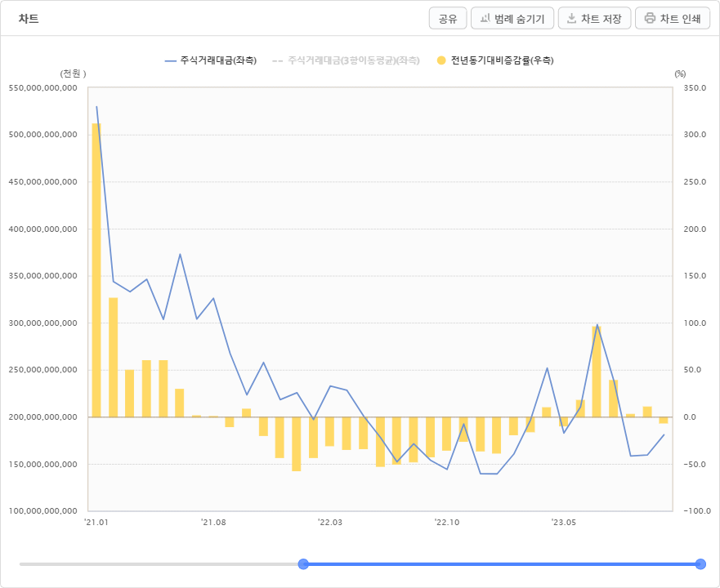Click the yellow legend dot for 전년동기대비증감률
The height and width of the screenshot is (588, 720).
point(441,60)
